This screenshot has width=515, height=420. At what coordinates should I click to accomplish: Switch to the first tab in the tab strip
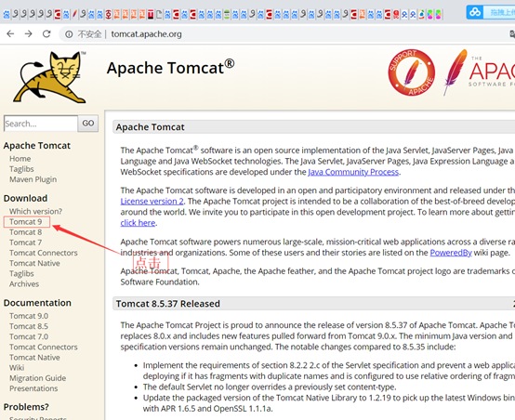(x=7, y=15)
